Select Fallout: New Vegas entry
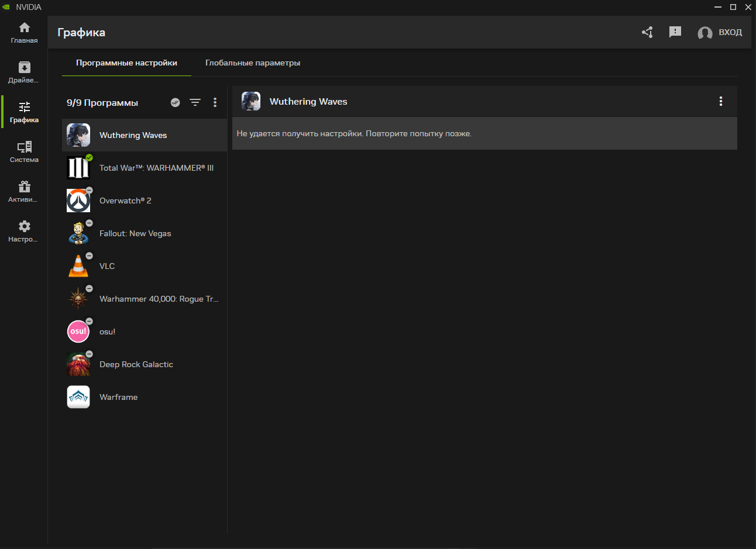 coord(145,233)
